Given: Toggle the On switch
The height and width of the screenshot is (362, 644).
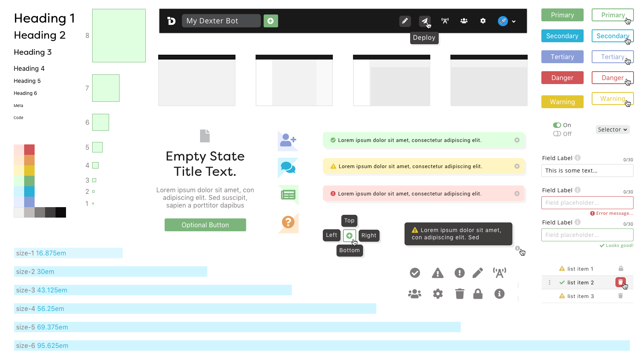Looking at the screenshot, I should pyautogui.click(x=557, y=125).
